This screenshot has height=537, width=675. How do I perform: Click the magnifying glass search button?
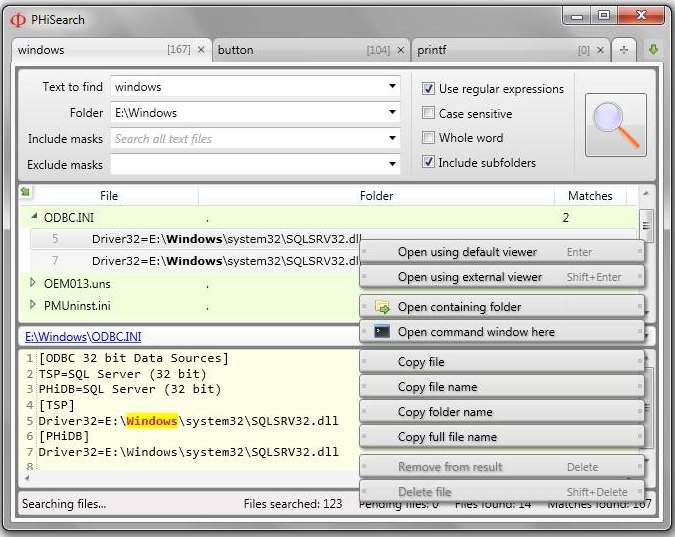[614, 125]
